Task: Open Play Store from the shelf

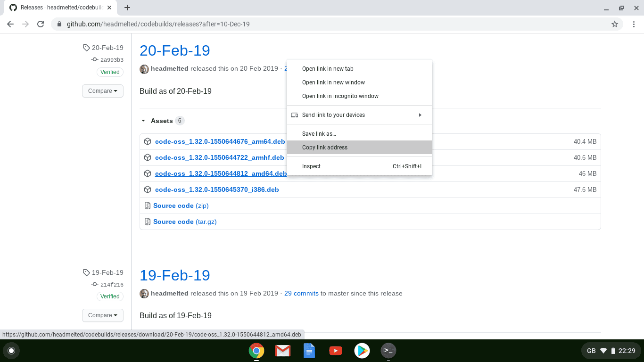Action: 362,351
